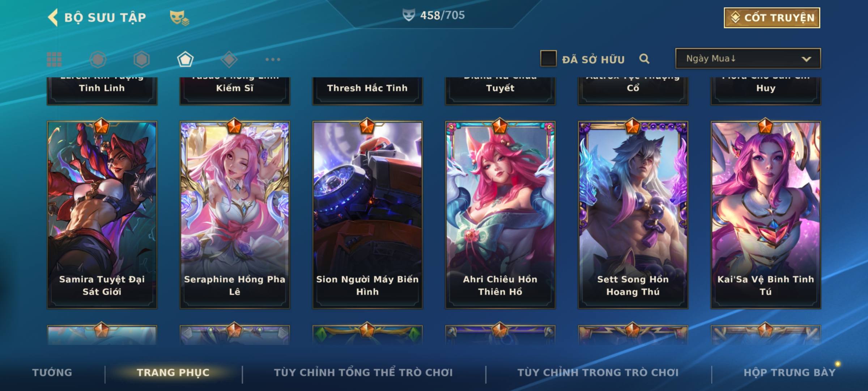Screen dimensions: 868x391
Task: Select the Samira Tuyệt Đại Sát Giới card
Action: point(102,214)
